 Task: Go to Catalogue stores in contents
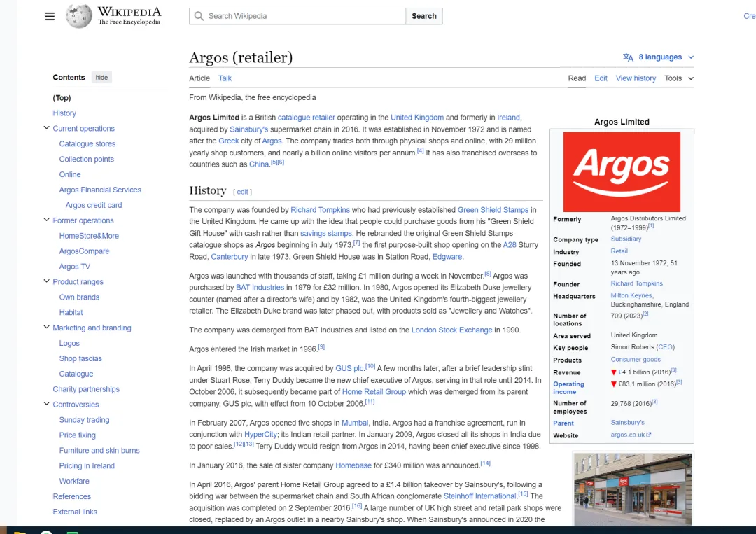87,143
